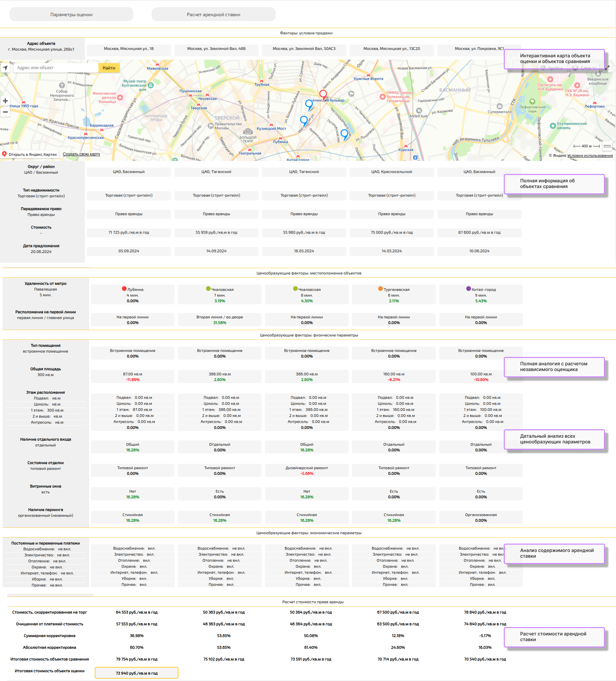Click the Удаленность от метро row label
Screen dimensions: 616x681
click(46, 284)
